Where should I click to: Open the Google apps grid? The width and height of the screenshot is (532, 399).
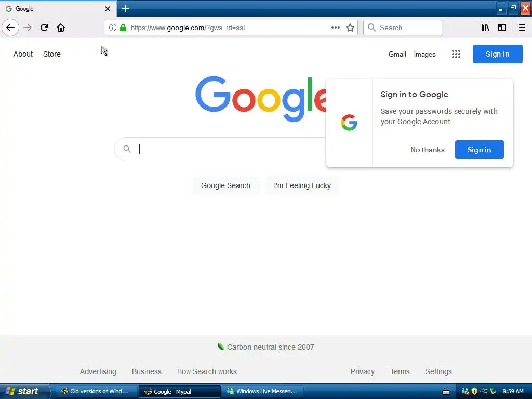tap(456, 54)
